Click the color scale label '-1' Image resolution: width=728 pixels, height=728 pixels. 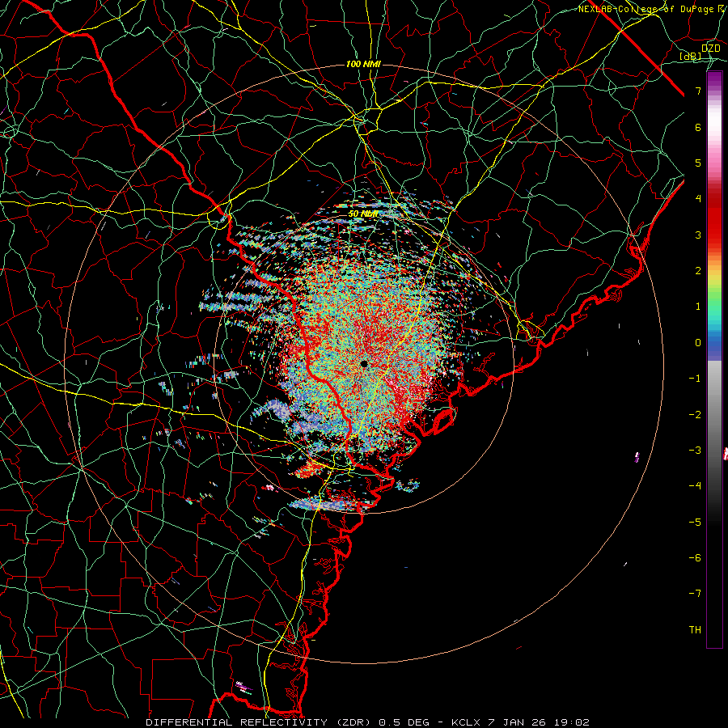click(695, 379)
